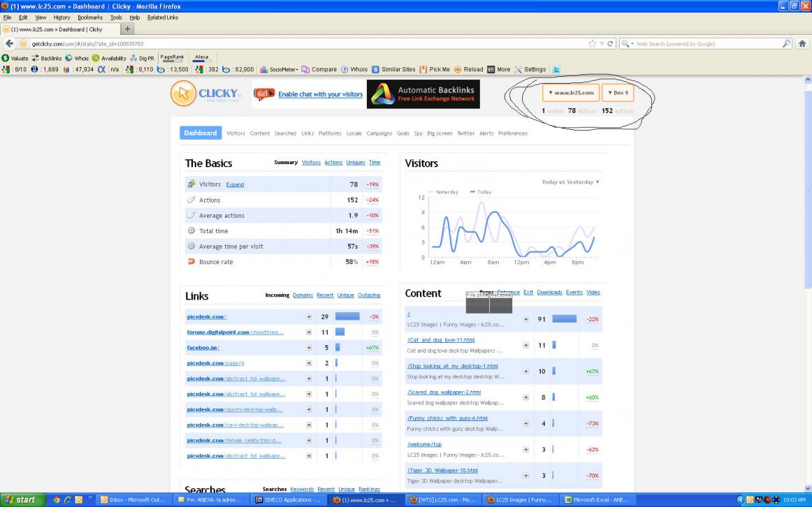Go back with the browser back arrow

click(x=9, y=43)
